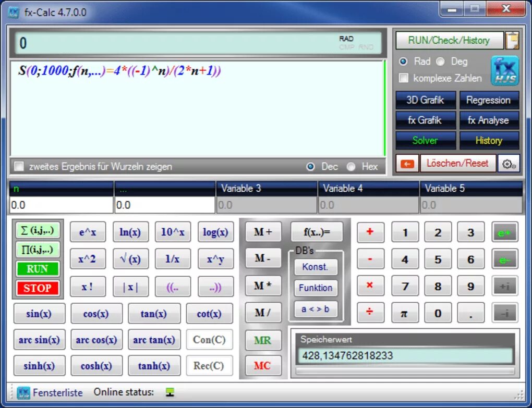The height and width of the screenshot is (408, 532).
Task: Select the Hex radio button
Action: (x=351, y=167)
